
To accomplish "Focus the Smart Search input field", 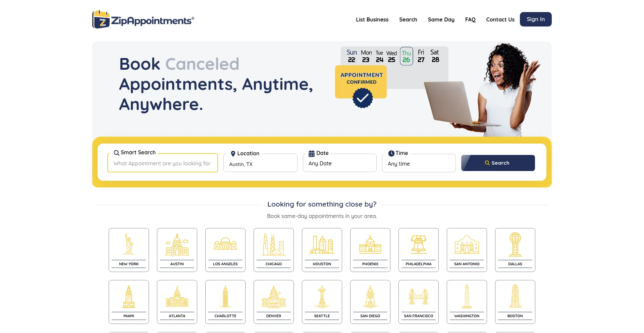I will pyautogui.click(x=163, y=163).
